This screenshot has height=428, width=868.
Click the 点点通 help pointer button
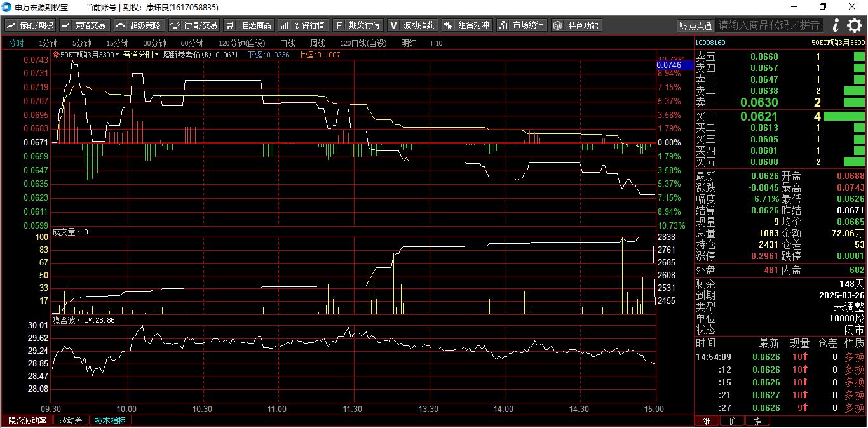point(695,25)
